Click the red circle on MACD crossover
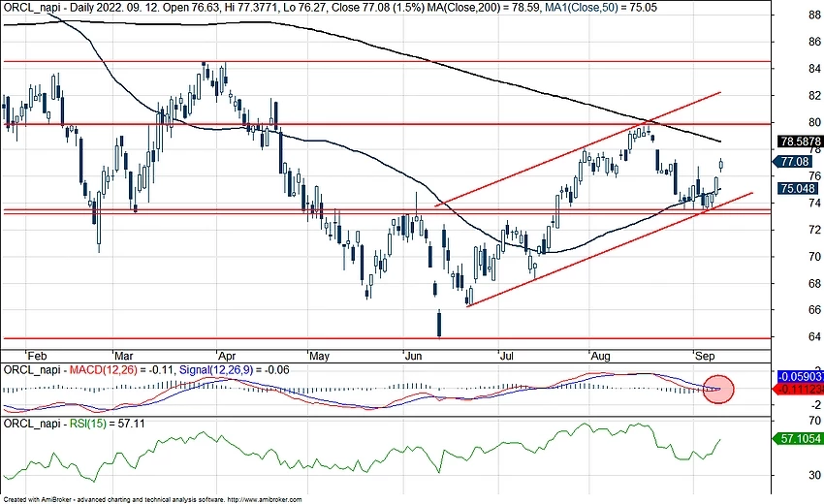 tap(717, 389)
